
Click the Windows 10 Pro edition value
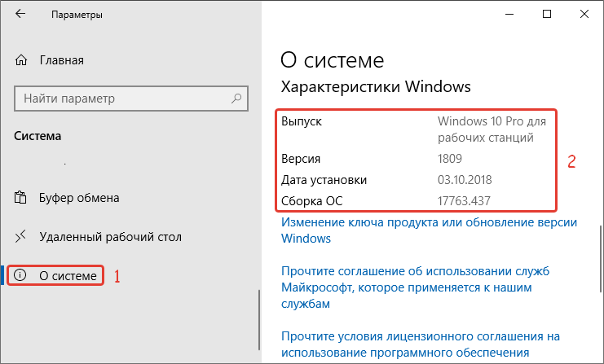[x=492, y=129]
